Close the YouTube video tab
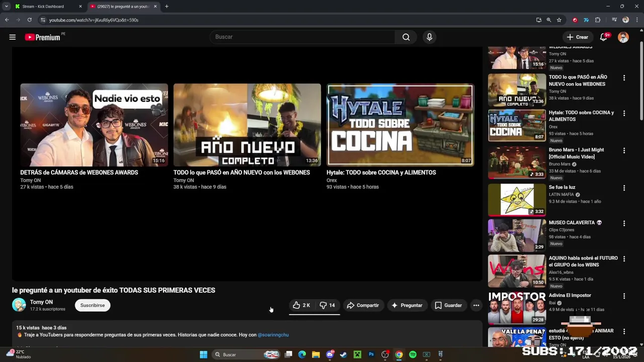This screenshot has width=644, height=362. tap(155, 7)
